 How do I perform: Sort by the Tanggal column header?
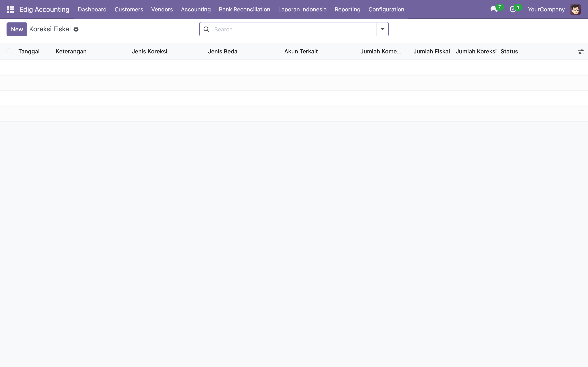pyautogui.click(x=29, y=51)
